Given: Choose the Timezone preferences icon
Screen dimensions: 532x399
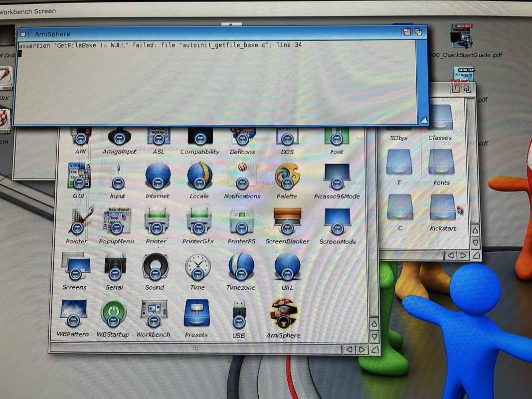Looking at the screenshot, I should (241, 267).
